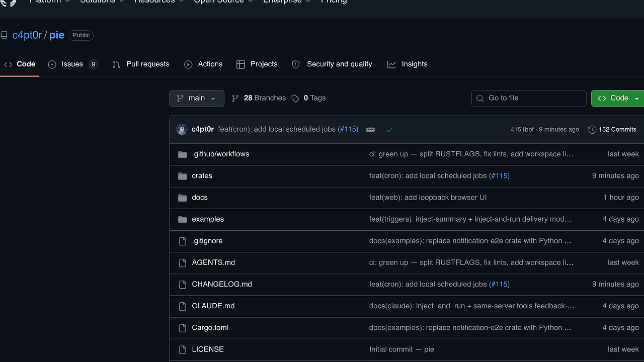Open 'feat(web): add loopback browser UI' commit
The width and height of the screenshot is (644, 362).
coord(428,197)
